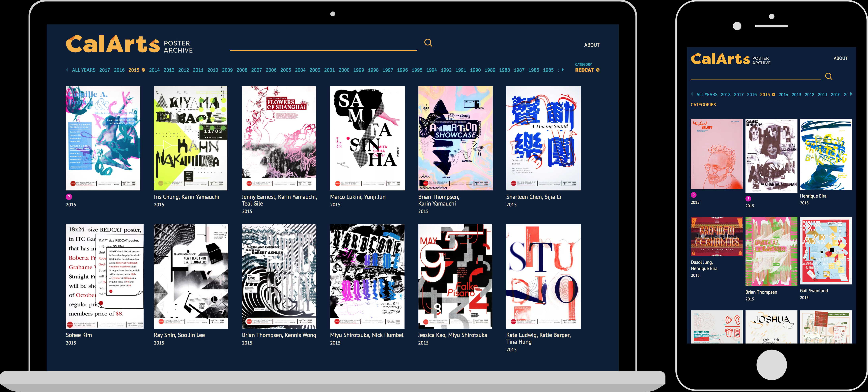
Task: Filter laptop posters by year 2001
Action: coord(329,70)
